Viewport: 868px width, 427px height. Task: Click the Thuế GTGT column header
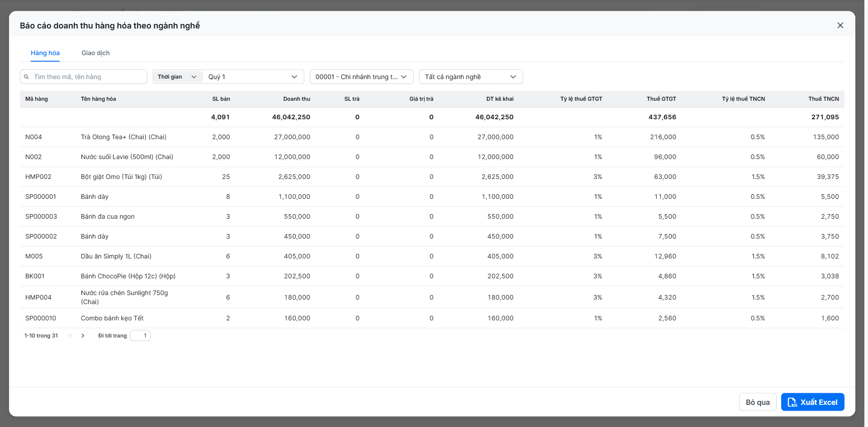(x=661, y=99)
